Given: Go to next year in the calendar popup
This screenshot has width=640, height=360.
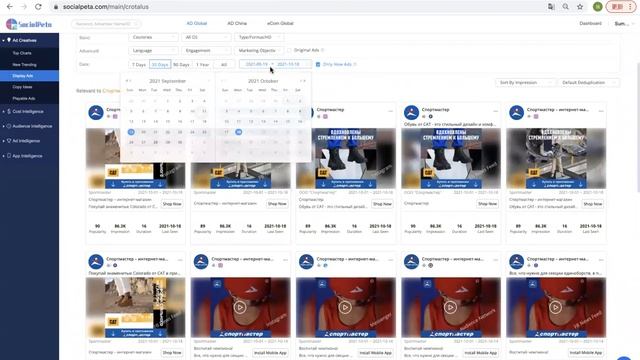Looking at the screenshot, I should tap(304, 81).
